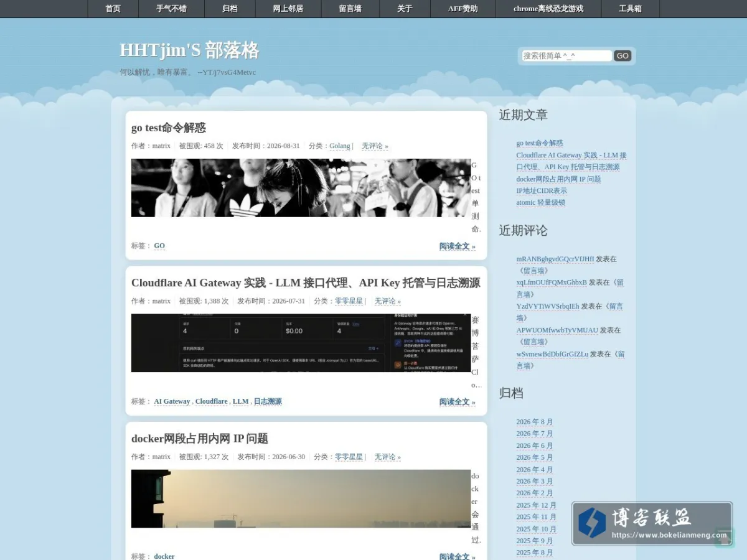Click 无评论 » on the docker post

387,456
